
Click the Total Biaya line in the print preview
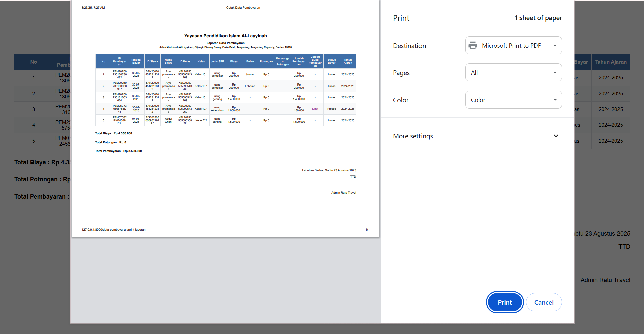click(x=113, y=133)
